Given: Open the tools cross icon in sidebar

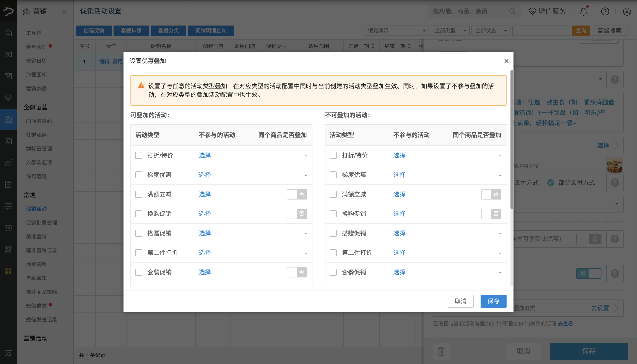Looking at the screenshot, I should pos(8,249).
